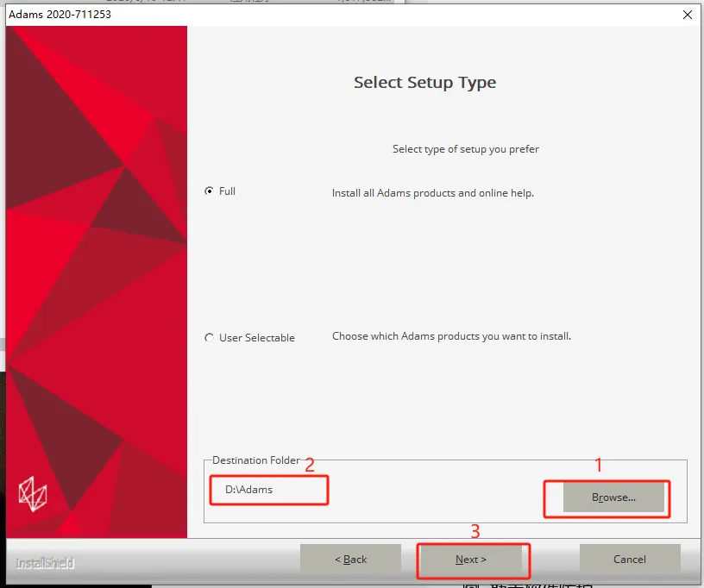
Task: Click the Select Setup Type heading
Action: tap(424, 83)
